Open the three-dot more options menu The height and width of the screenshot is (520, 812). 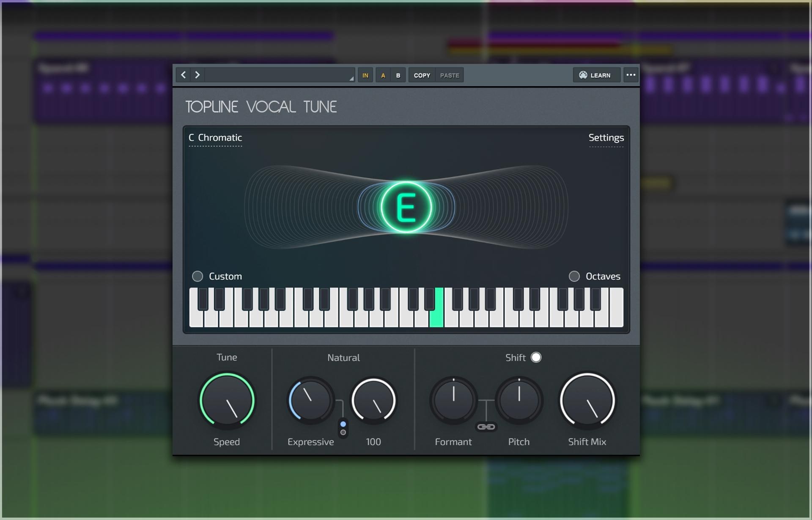coord(631,75)
